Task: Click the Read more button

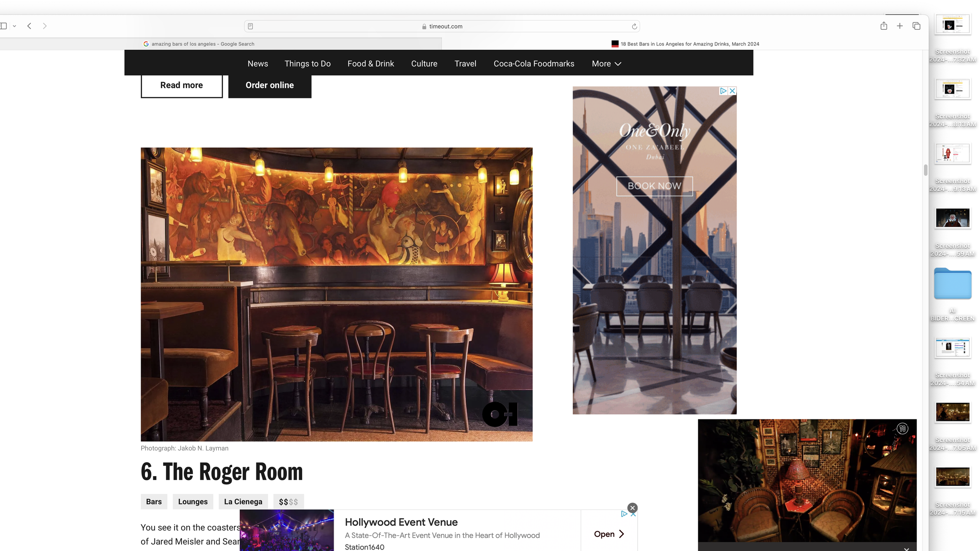Action: coord(181,85)
